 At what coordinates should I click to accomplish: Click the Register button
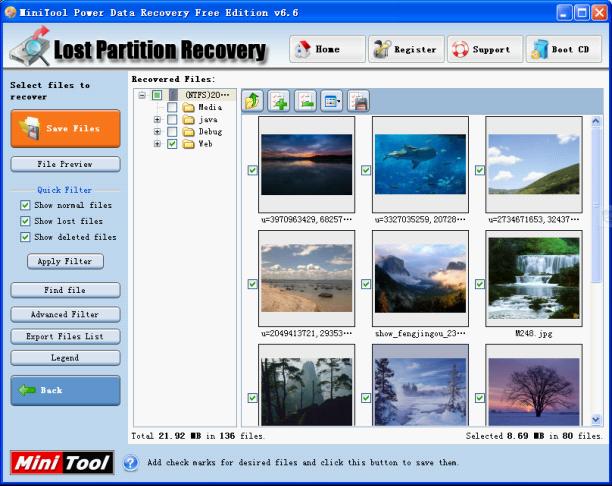406,49
